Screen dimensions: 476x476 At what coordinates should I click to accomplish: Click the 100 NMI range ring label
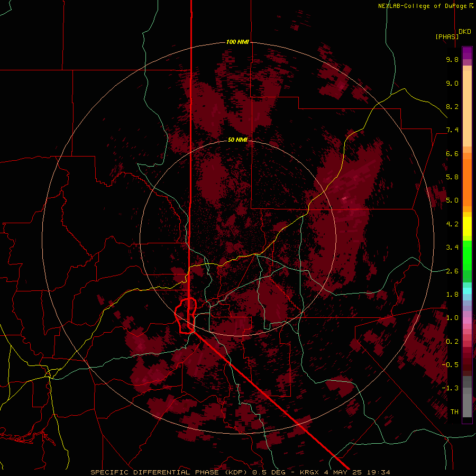pyautogui.click(x=237, y=42)
